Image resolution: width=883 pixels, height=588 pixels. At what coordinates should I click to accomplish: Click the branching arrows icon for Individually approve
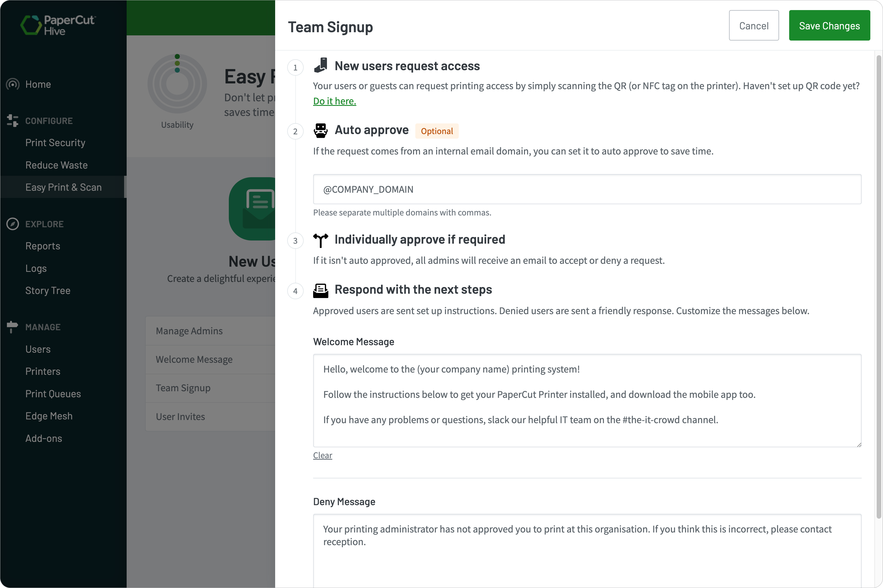tap(321, 240)
